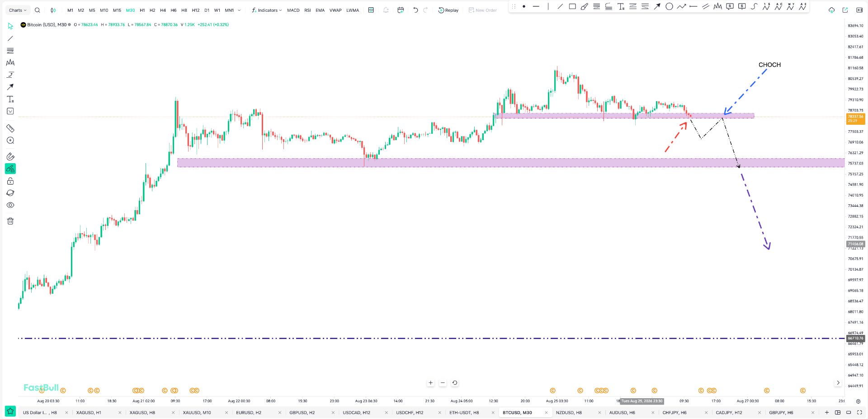868x419 pixels.
Task: Select the cursor pointer tool in sidebar
Action: 10,26
